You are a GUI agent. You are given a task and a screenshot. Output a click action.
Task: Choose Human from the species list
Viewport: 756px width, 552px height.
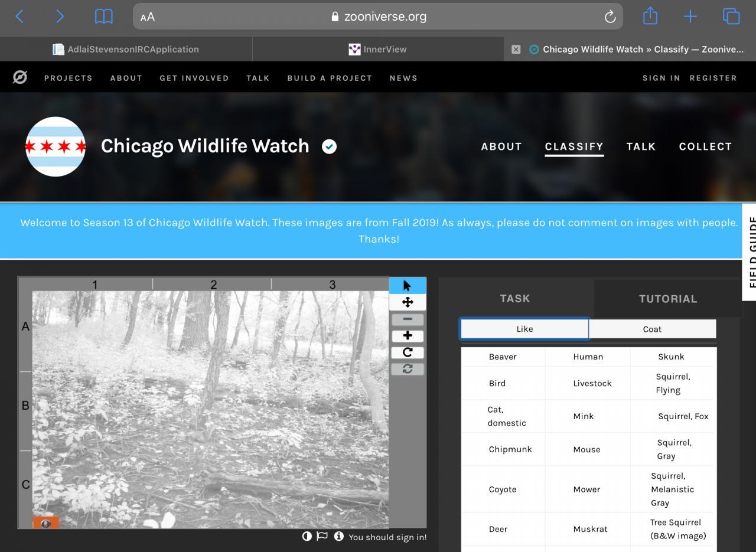coord(588,357)
